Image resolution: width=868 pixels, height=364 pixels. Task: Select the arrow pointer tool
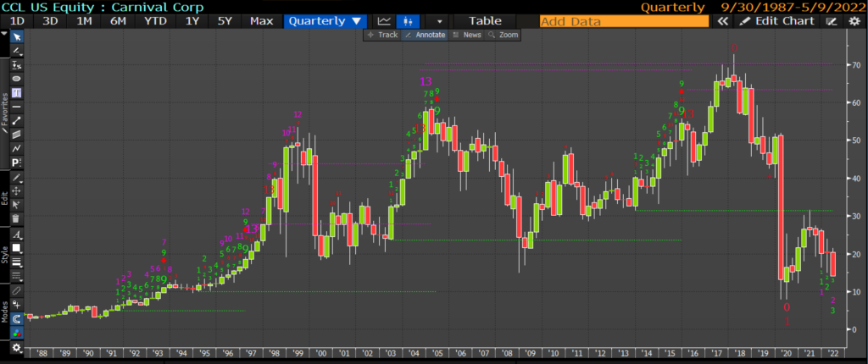(x=17, y=37)
